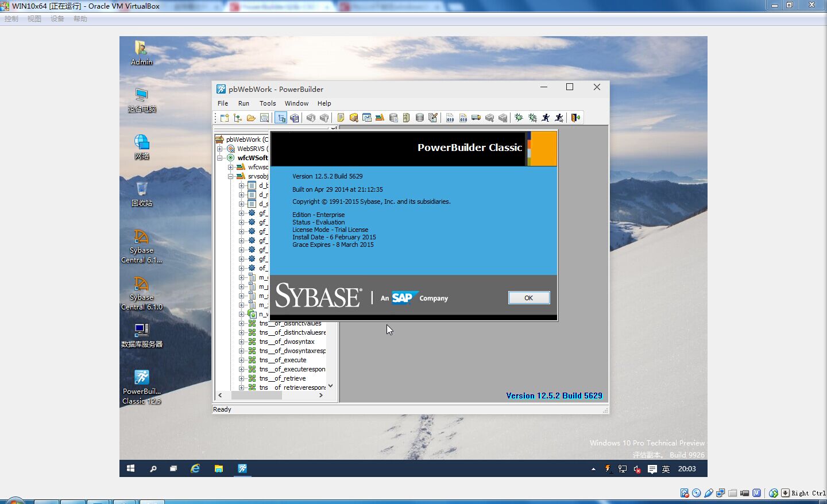Click the Clip window toolbar icon
This screenshot has height=504, width=827.
367,118
